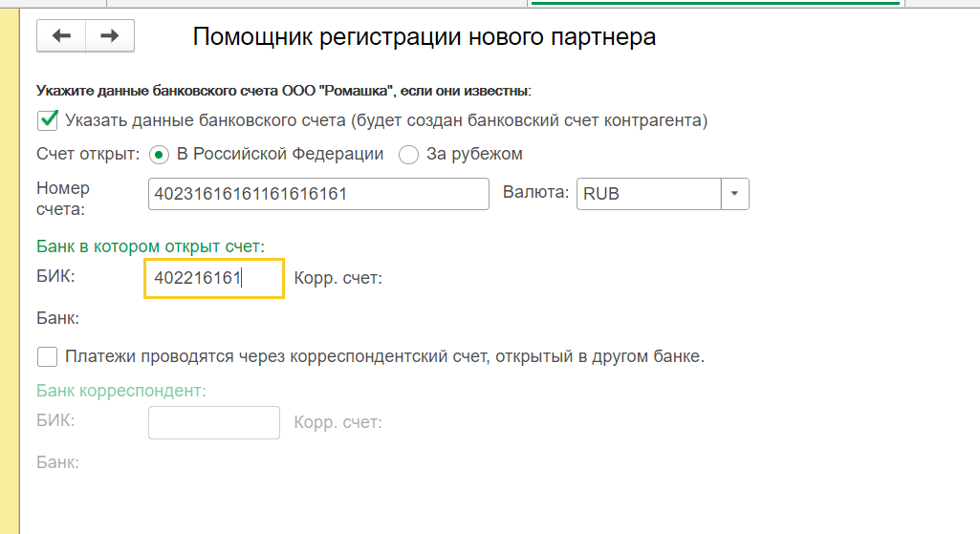Enable payments via correspondent account checkbox
980x534 pixels.
coord(47,357)
